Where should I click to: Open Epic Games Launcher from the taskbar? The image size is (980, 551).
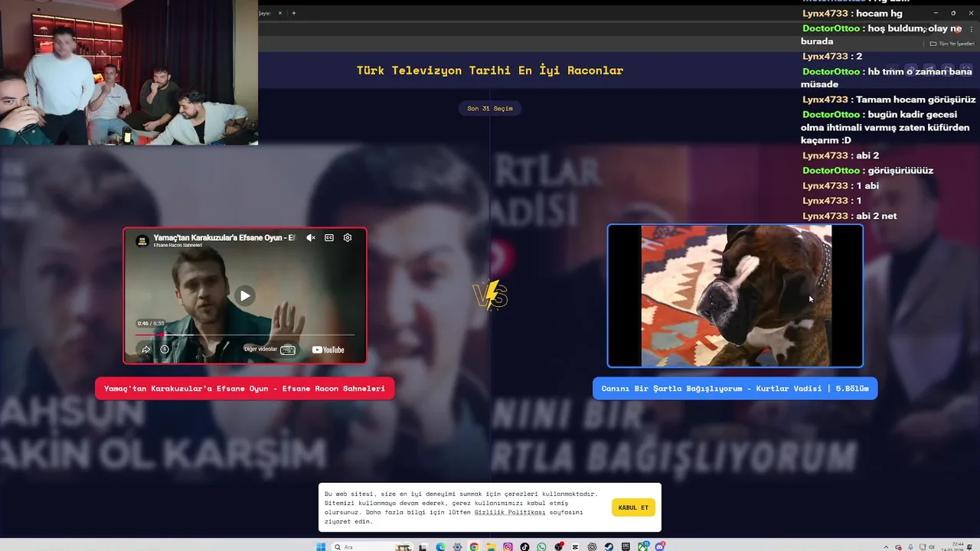tap(626, 546)
